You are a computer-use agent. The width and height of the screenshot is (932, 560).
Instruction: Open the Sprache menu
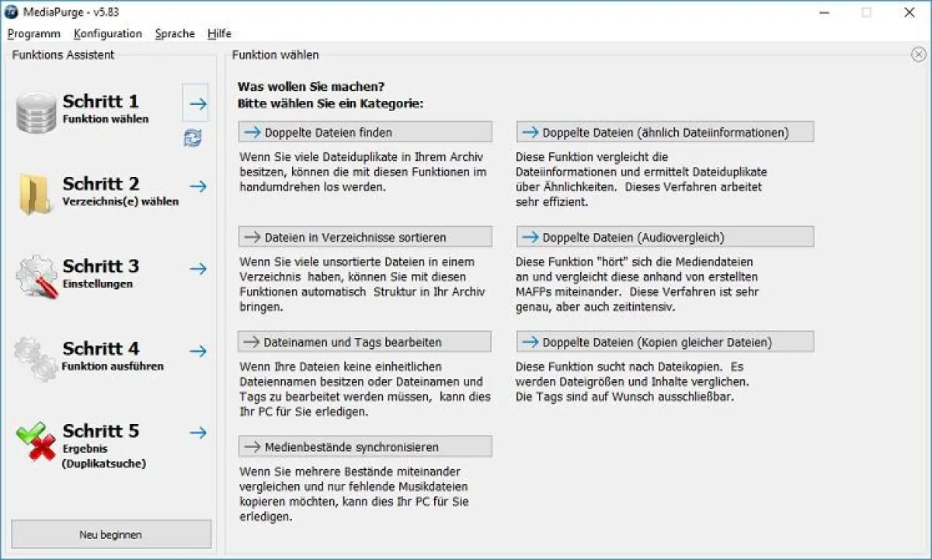[x=175, y=33]
